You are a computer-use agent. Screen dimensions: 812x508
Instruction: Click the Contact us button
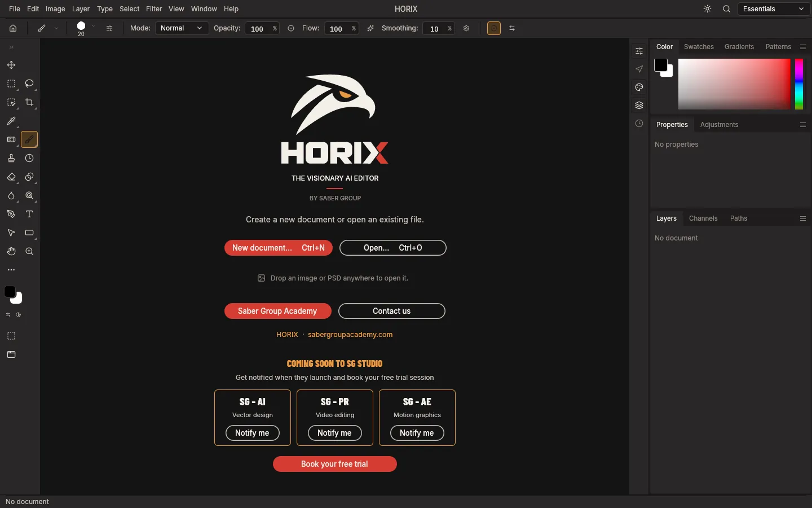click(x=392, y=311)
